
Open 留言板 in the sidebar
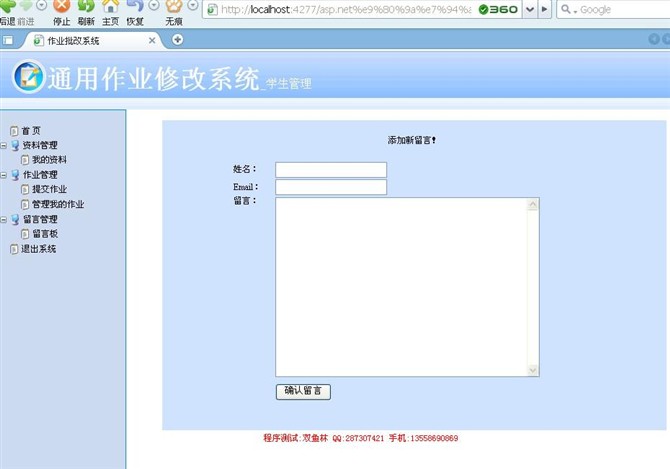point(45,234)
